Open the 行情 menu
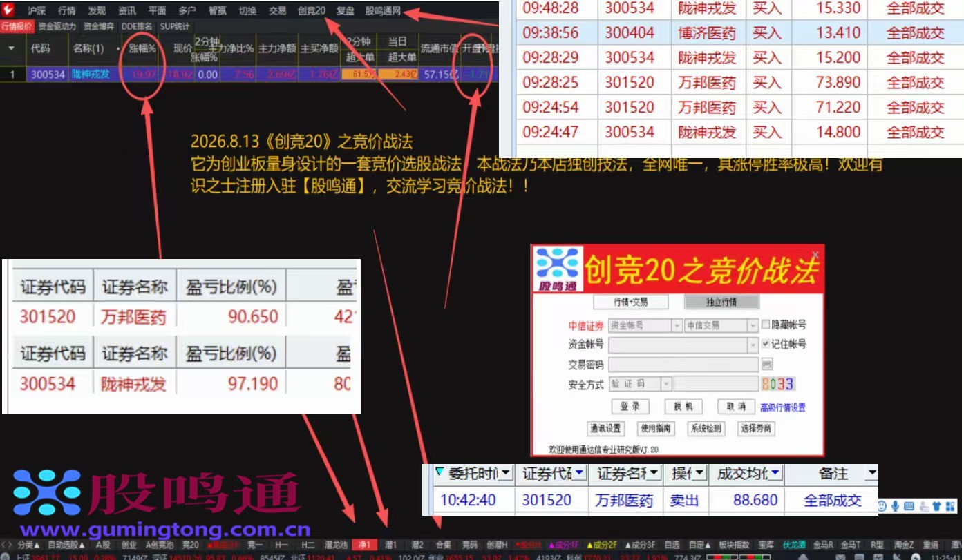The height and width of the screenshot is (560, 964). pyautogui.click(x=67, y=11)
